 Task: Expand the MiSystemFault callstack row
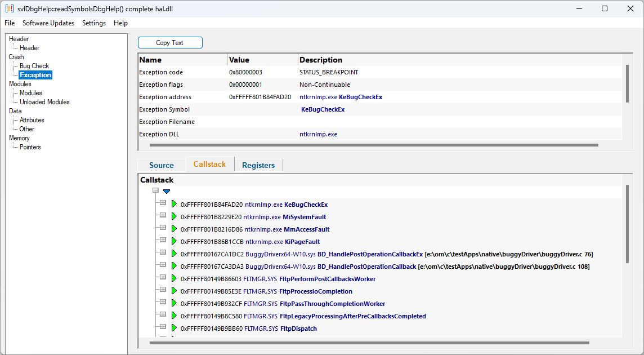click(x=163, y=215)
